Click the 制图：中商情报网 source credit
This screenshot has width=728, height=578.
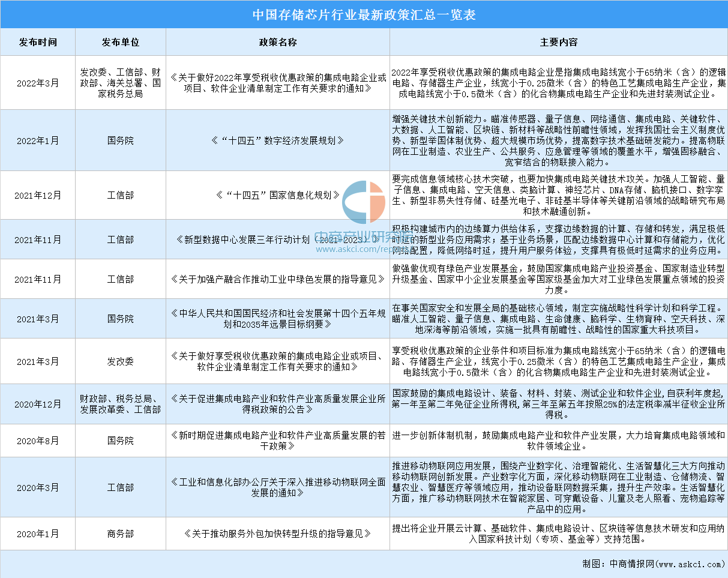(x=653, y=564)
